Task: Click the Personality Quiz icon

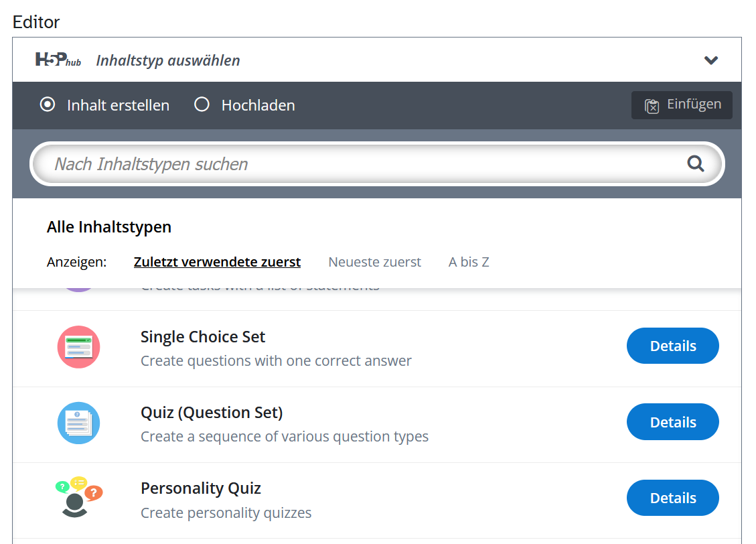Action: 78,498
